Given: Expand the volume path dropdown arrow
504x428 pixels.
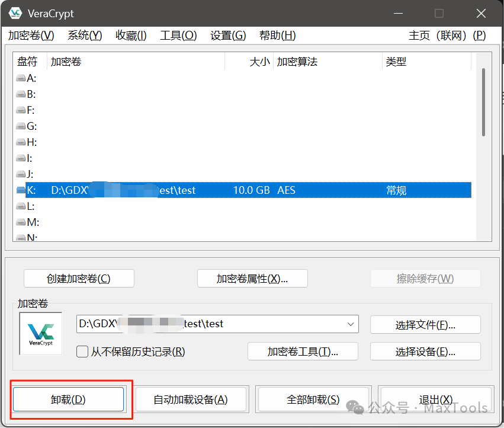Looking at the screenshot, I should (351, 324).
